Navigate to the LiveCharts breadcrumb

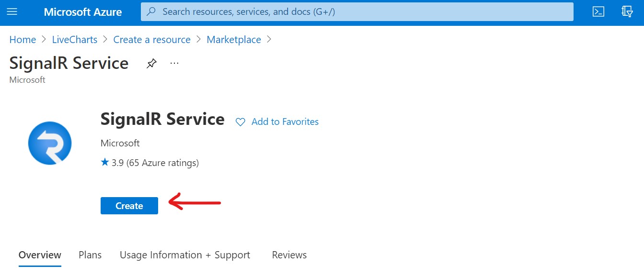coord(74,40)
